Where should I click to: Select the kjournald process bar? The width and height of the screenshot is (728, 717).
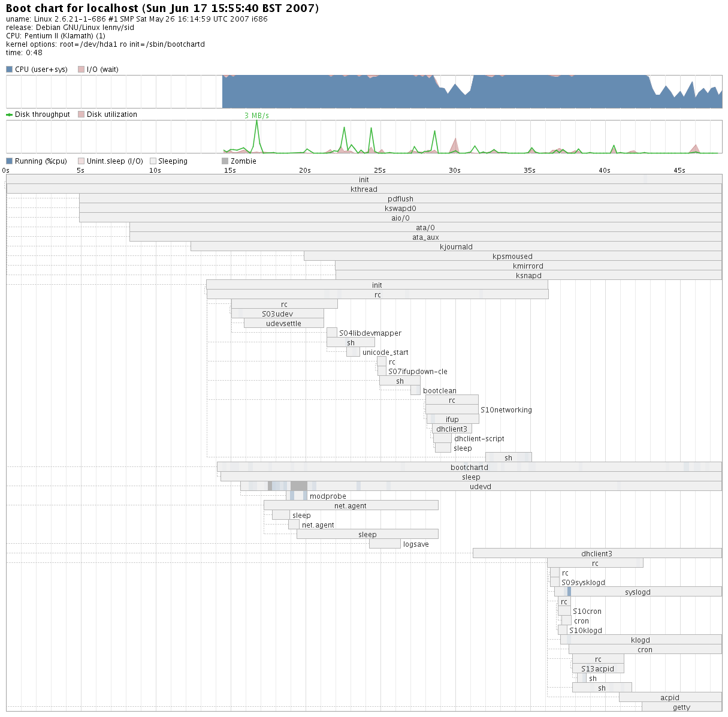[456, 247]
